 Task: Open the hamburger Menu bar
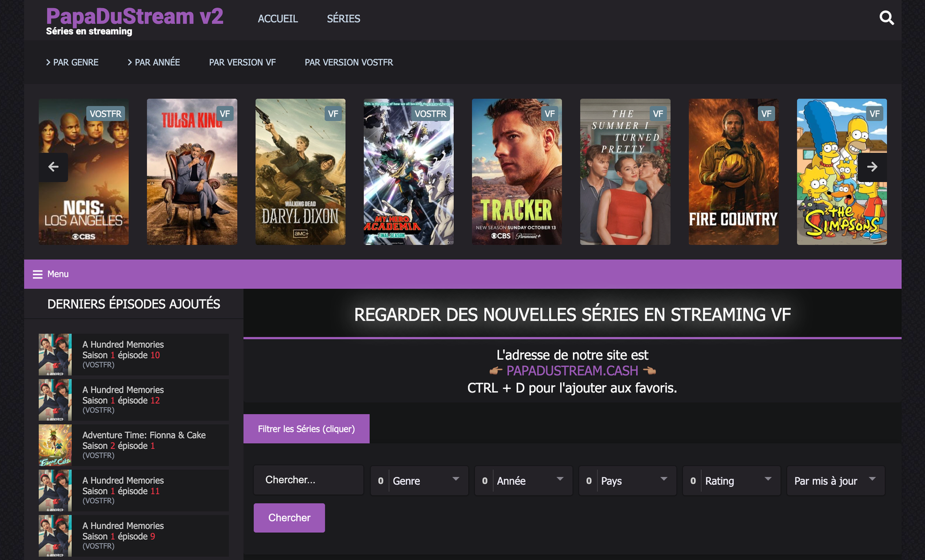coord(51,274)
